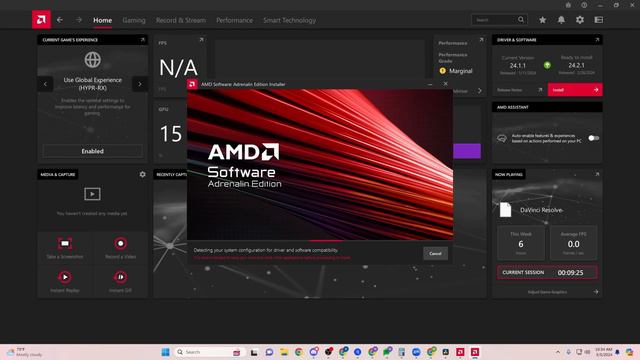Click the This Week hours tile

521,243
